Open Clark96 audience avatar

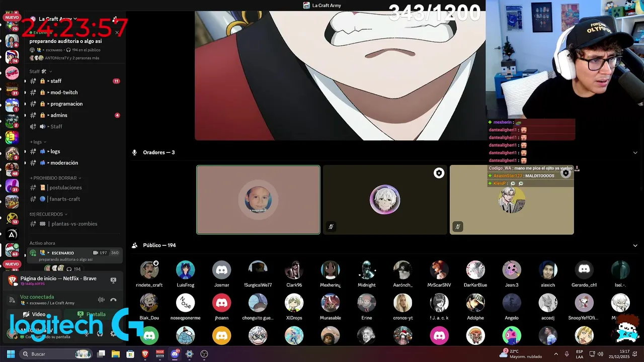294,270
